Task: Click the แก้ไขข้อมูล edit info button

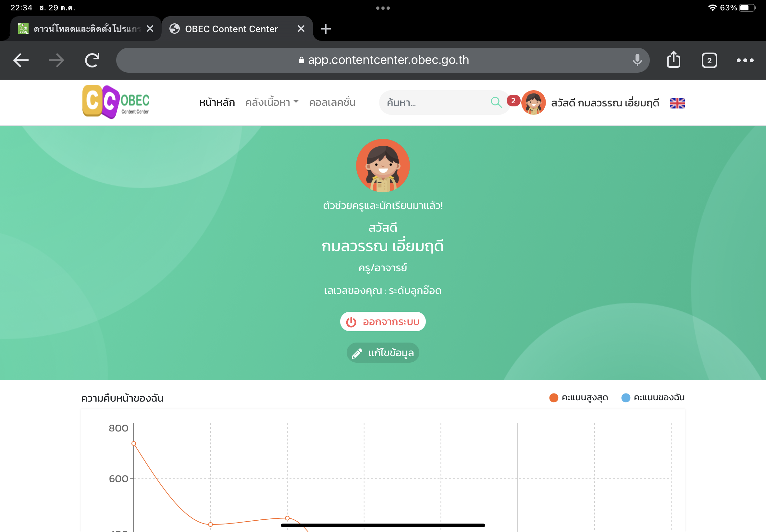Action: (x=383, y=353)
